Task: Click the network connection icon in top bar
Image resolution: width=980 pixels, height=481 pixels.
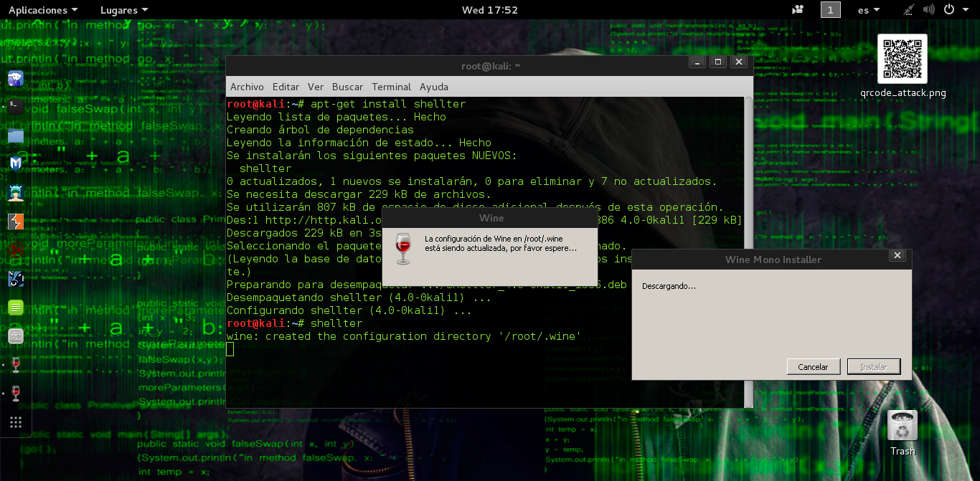Action: coord(909,10)
